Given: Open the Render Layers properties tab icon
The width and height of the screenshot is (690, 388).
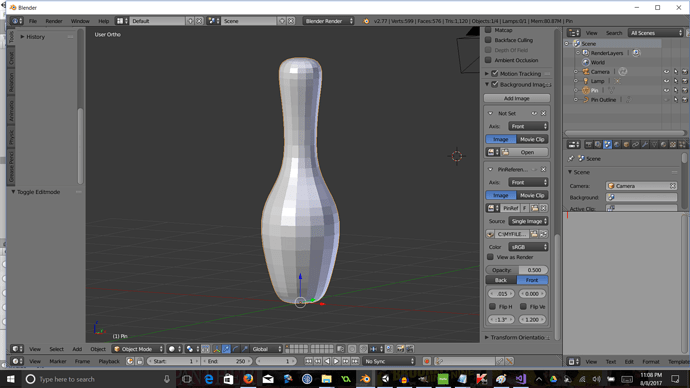Looking at the screenshot, I should tap(598, 144).
